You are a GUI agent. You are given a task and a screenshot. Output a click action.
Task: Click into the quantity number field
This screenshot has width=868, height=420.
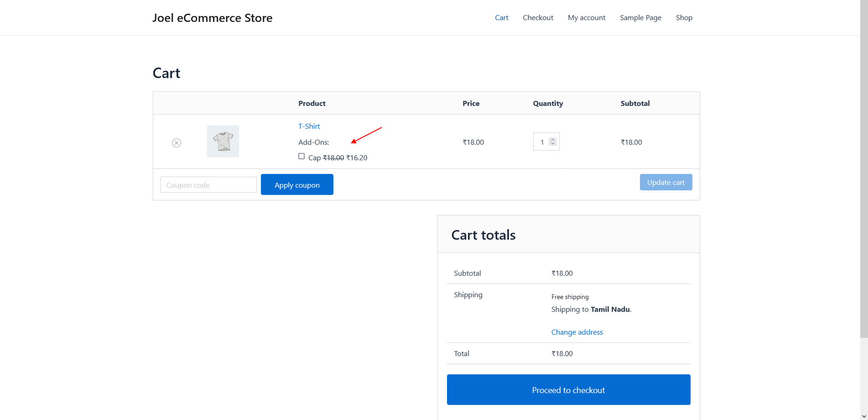(541, 142)
